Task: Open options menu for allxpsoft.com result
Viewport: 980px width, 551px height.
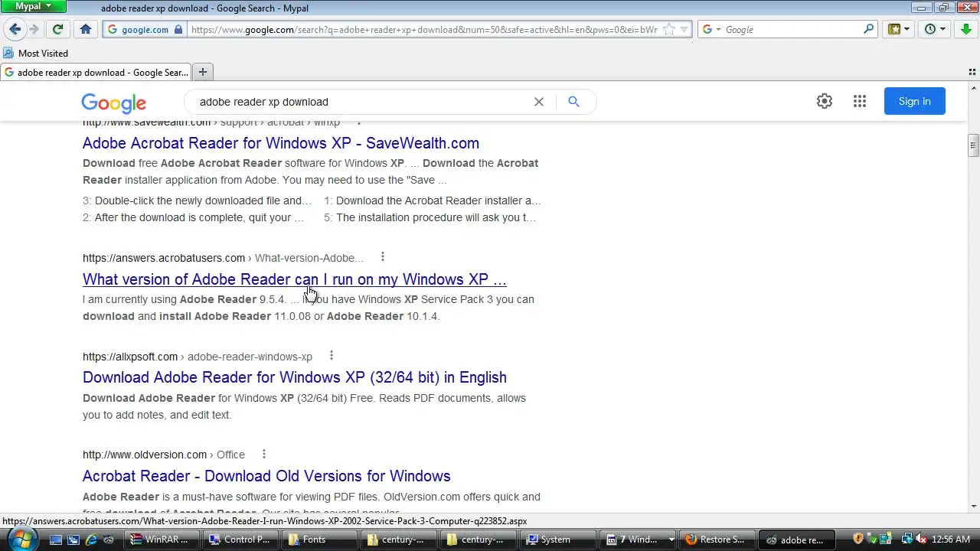Action: (332, 356)
